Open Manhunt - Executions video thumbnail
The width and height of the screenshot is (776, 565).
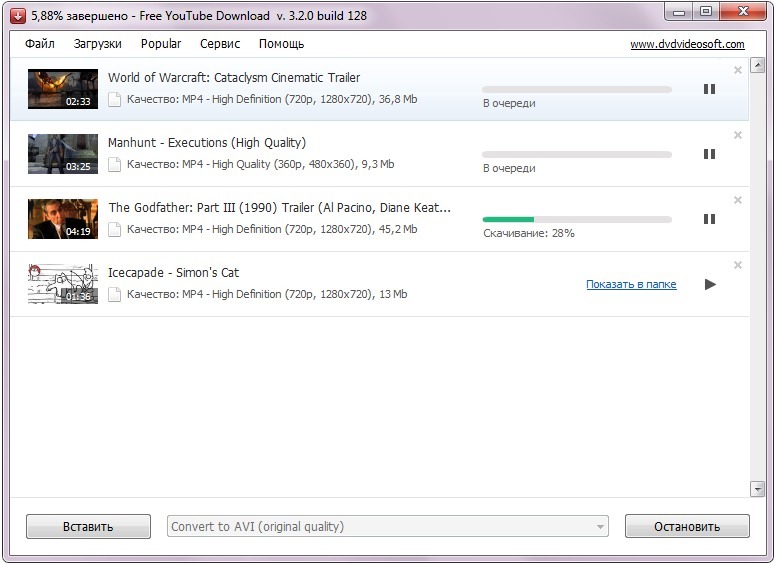tap(63, 154)
